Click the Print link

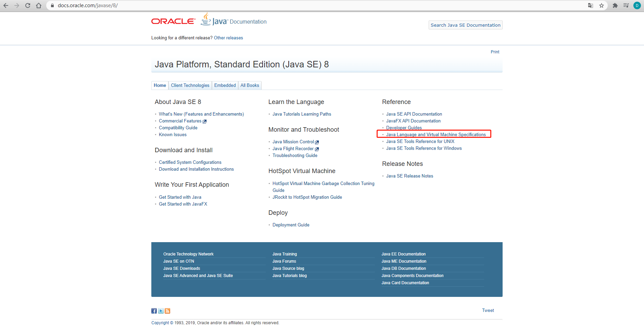tap(495, 52)
